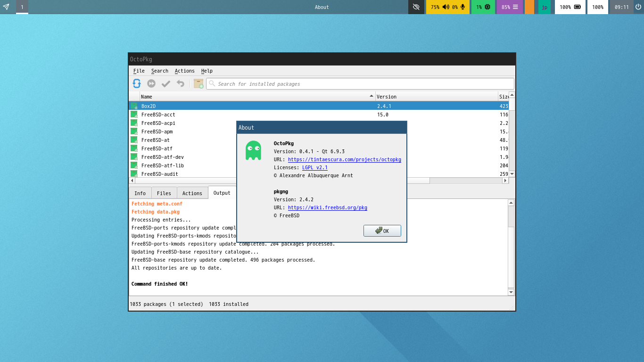Screen dimensions: 644x362
Task: Switch to the Files tab
Action: point(164,193)
